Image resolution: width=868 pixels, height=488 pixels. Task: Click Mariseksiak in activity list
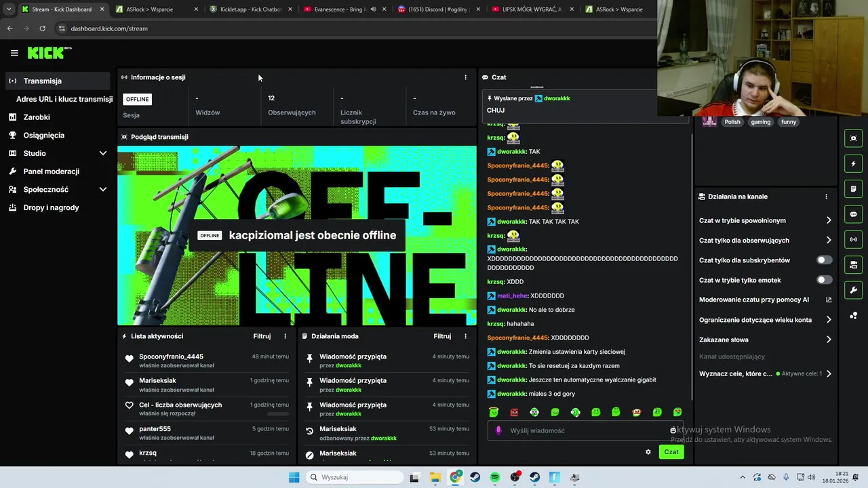click(x=157, y=380)
